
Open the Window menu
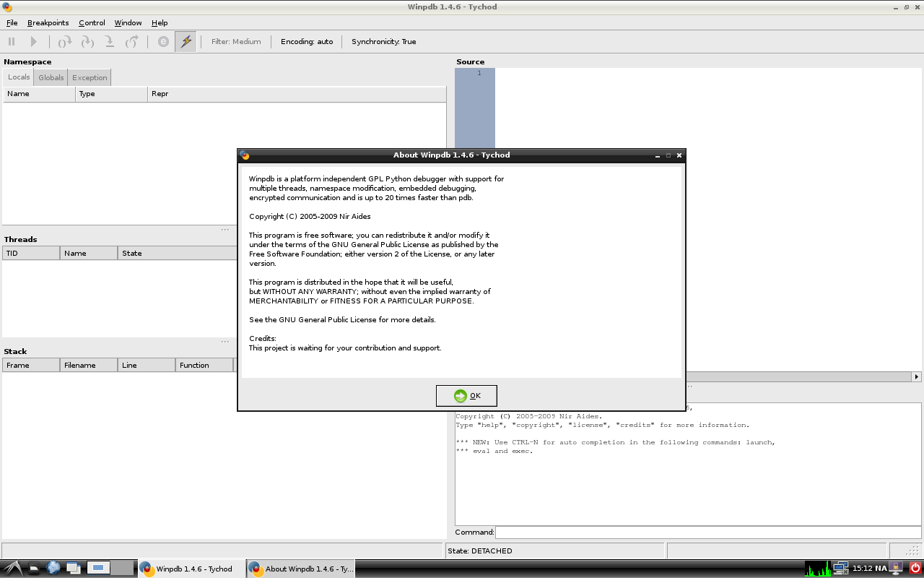[x=128, y=23]
